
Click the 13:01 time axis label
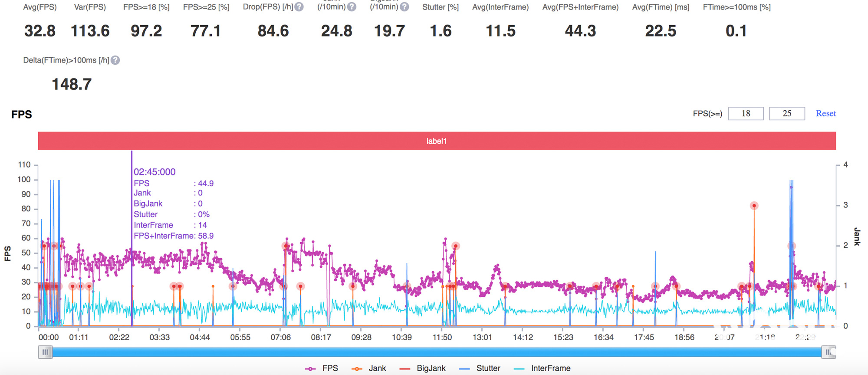point(482,337)
